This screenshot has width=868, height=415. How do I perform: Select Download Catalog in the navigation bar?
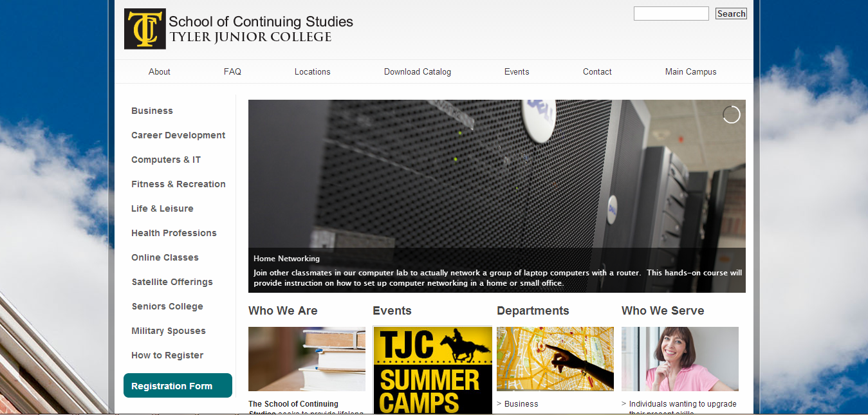(x=417, y=71)
